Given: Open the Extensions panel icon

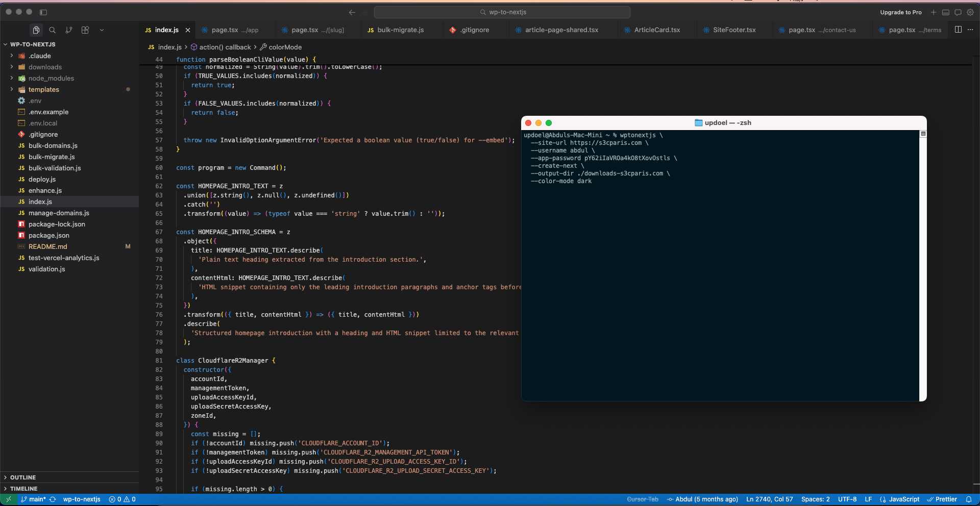Looking at the screenshot, I should click(85, 30).
